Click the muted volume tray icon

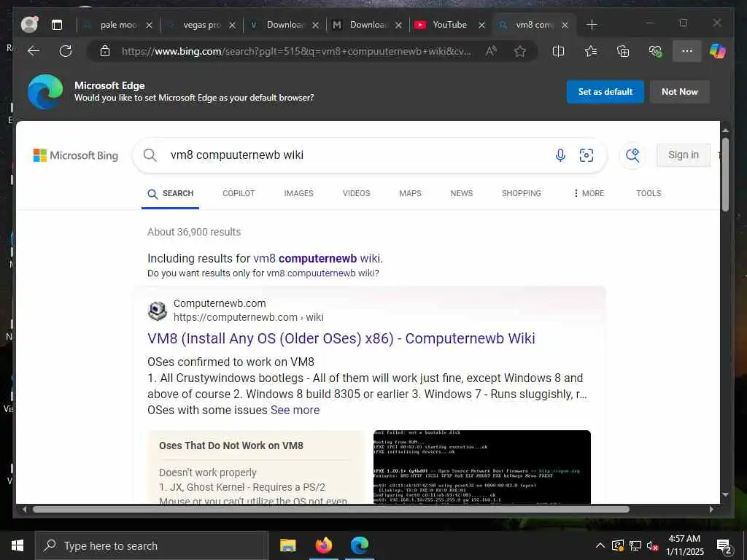[x=652, y=545]
